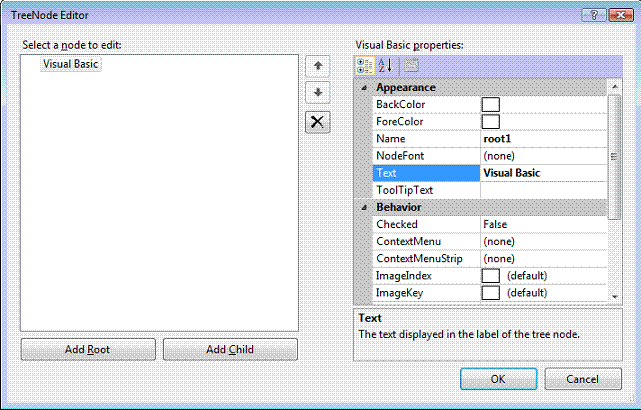Viewport: 641px width, 410px height.
Task: Select the ForeColor property label
Action: (426, 122)
